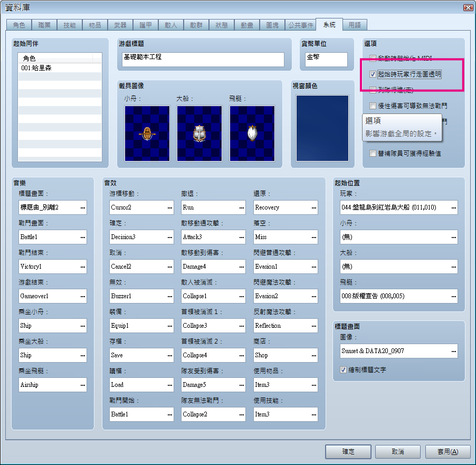
Task: Open the 視窗顏色 window color swatch
Action: click(x=322, y=128)
